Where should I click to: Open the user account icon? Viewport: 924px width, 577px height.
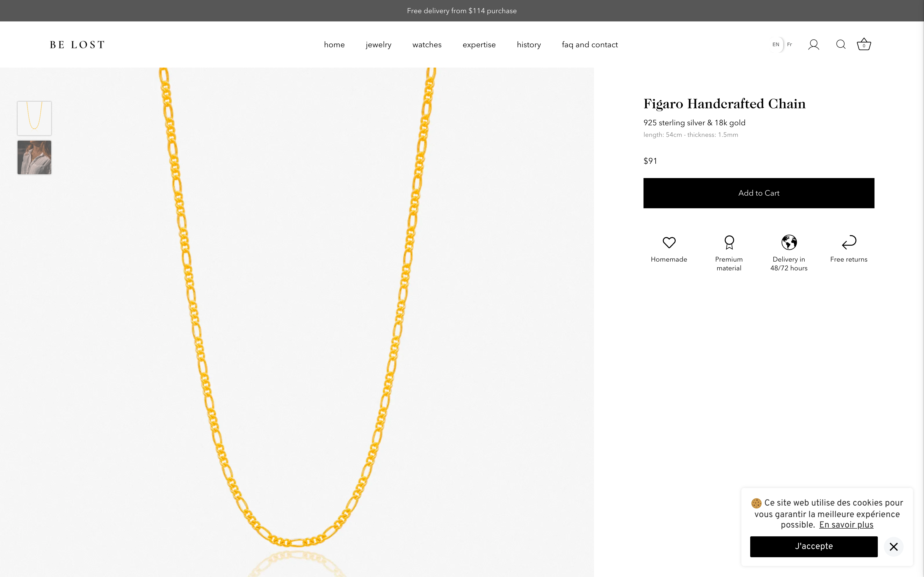coord(813,45)
